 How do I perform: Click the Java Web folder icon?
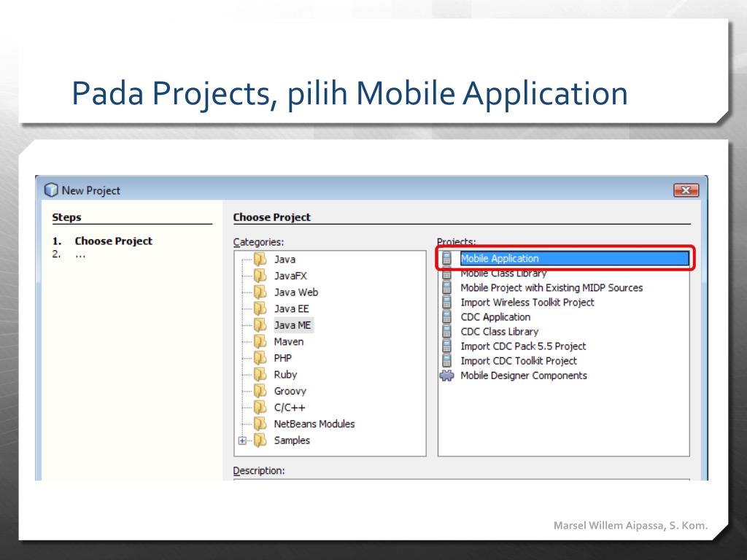pos(260,292)
